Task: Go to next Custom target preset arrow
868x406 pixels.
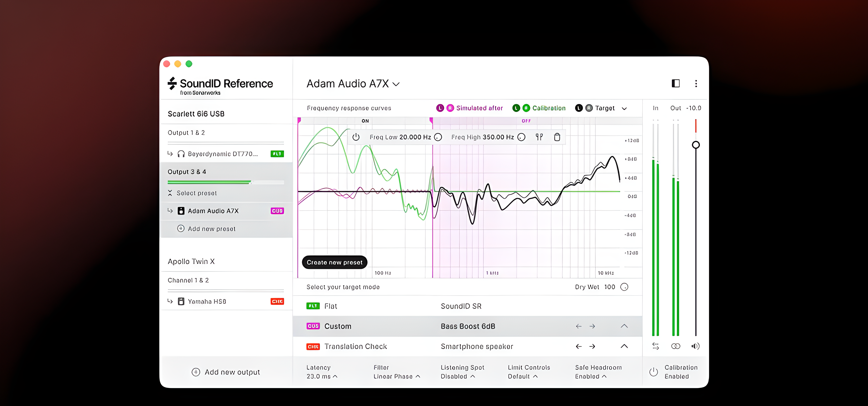Action: 592,326
